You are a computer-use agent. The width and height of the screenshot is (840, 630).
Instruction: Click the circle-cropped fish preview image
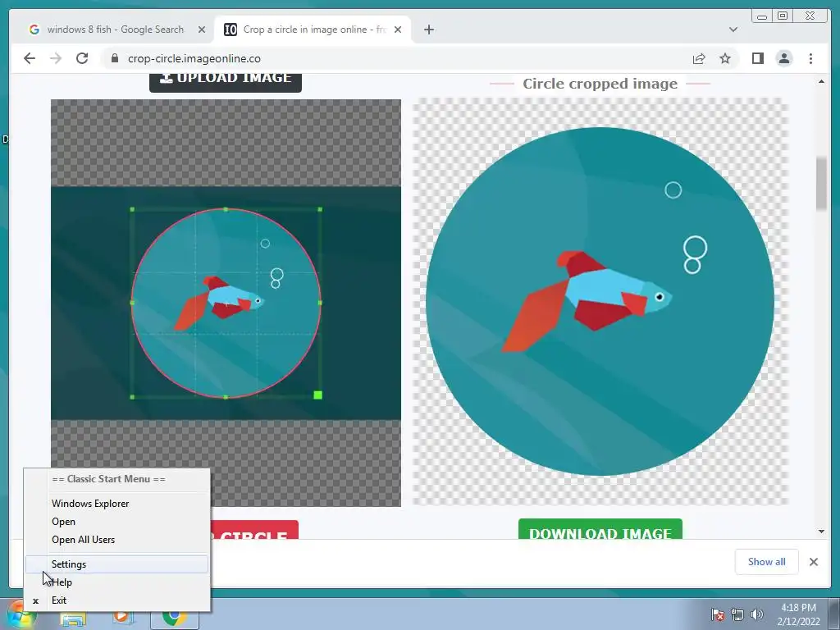point(600,302)
